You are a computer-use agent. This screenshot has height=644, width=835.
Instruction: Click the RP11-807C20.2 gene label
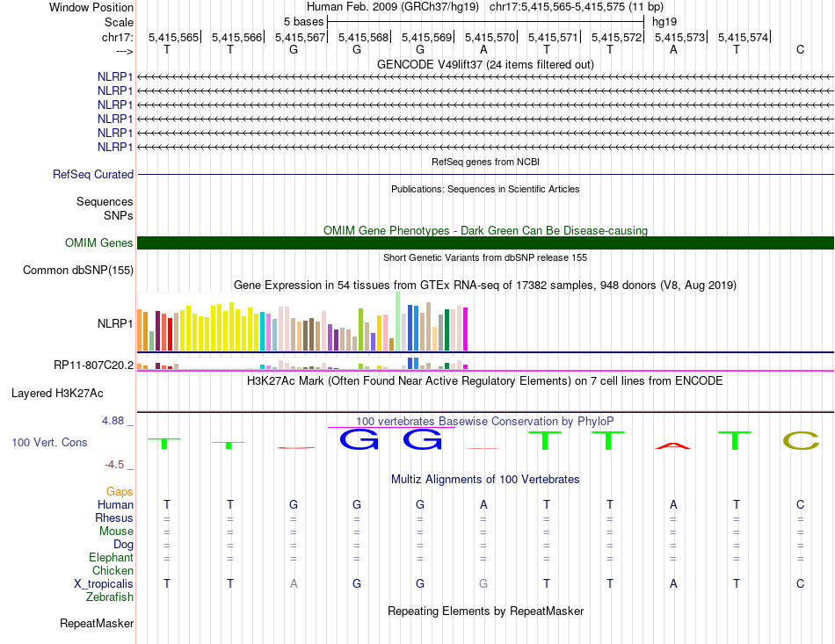pyautogui.click(x=94, y=365)
